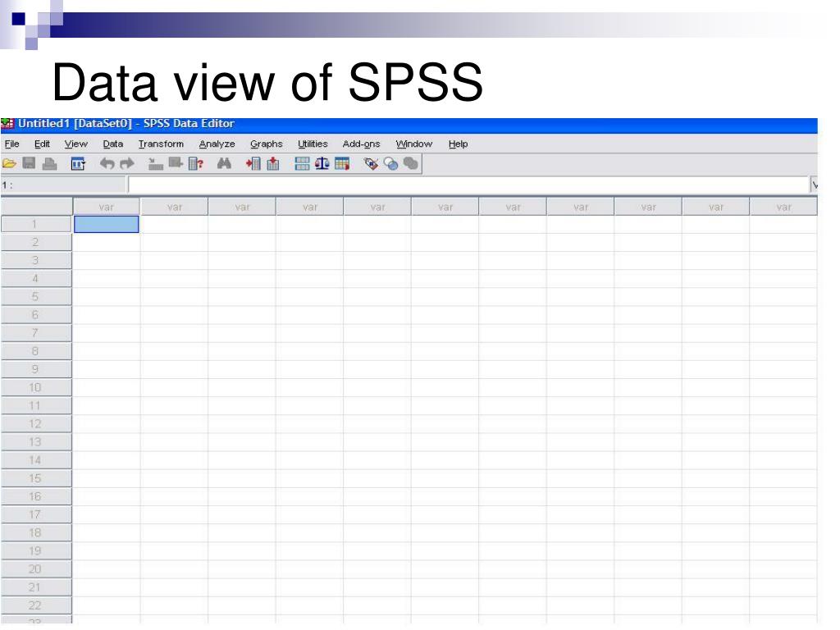Click the cell editor input field

pyautogui.click(x=468, y=185)
